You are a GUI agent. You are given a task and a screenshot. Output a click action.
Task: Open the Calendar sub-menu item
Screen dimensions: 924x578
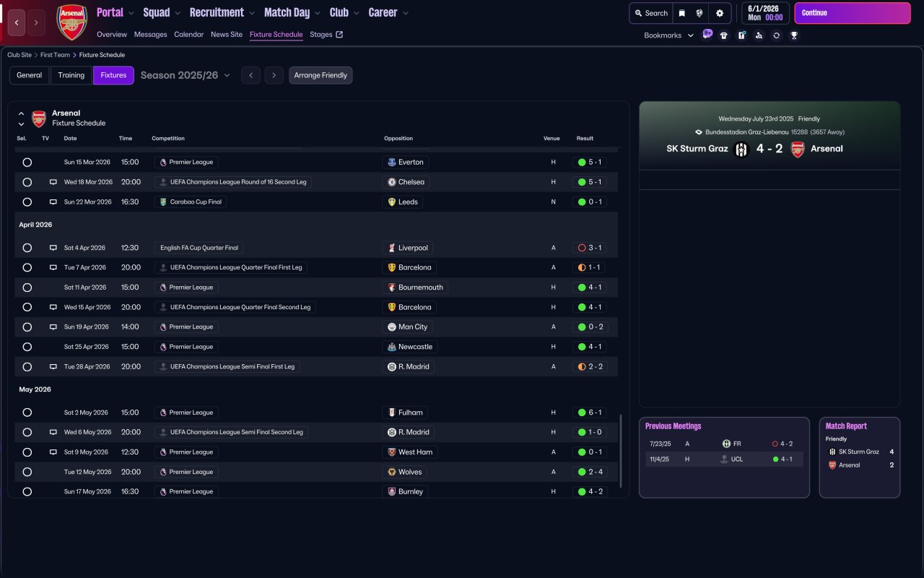pyautogui.click(x=188, y=35)
